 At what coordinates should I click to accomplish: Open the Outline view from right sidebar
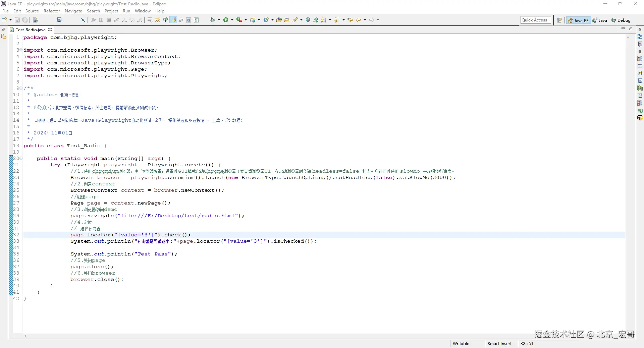click(x=640, y=37)
